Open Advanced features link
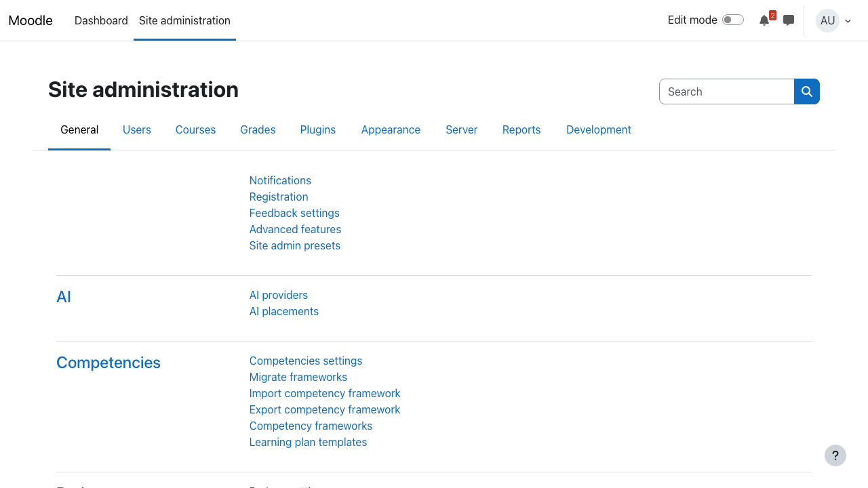 [295, 229]
